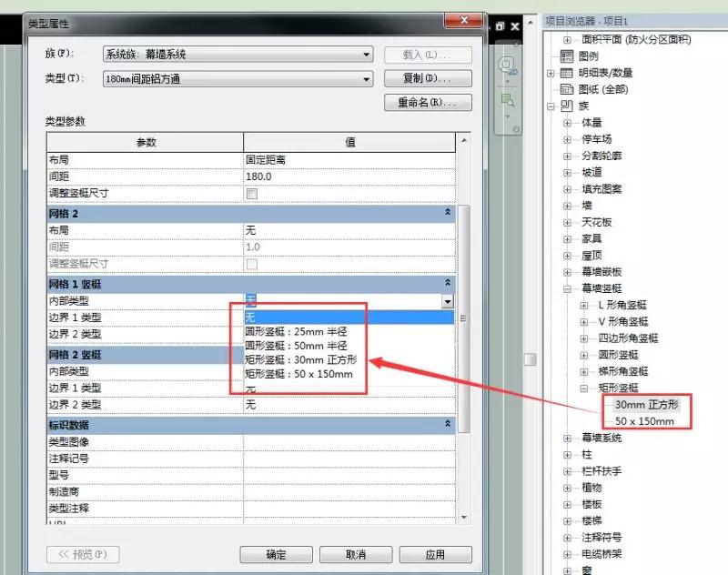Select 矩形竖梃 : 30mm 正方形 from list
The height and width of the screenshot is (575, 728).
point(301,359)
